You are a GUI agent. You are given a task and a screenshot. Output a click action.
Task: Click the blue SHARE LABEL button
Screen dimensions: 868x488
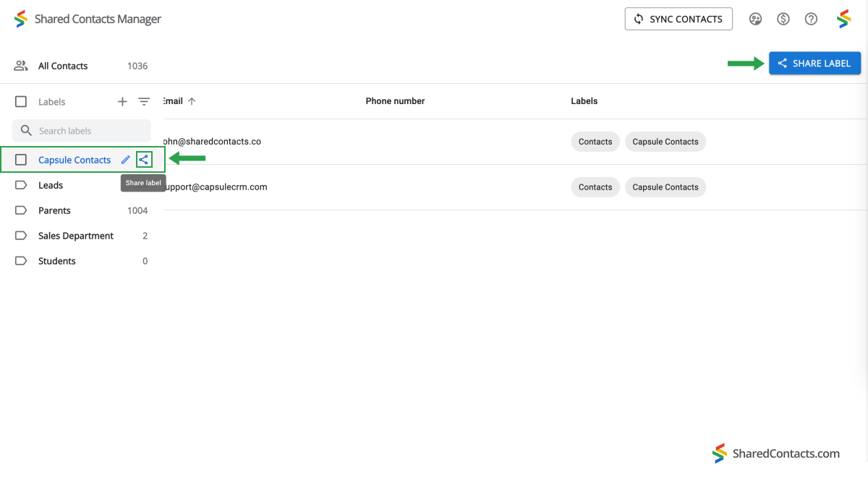814,64
